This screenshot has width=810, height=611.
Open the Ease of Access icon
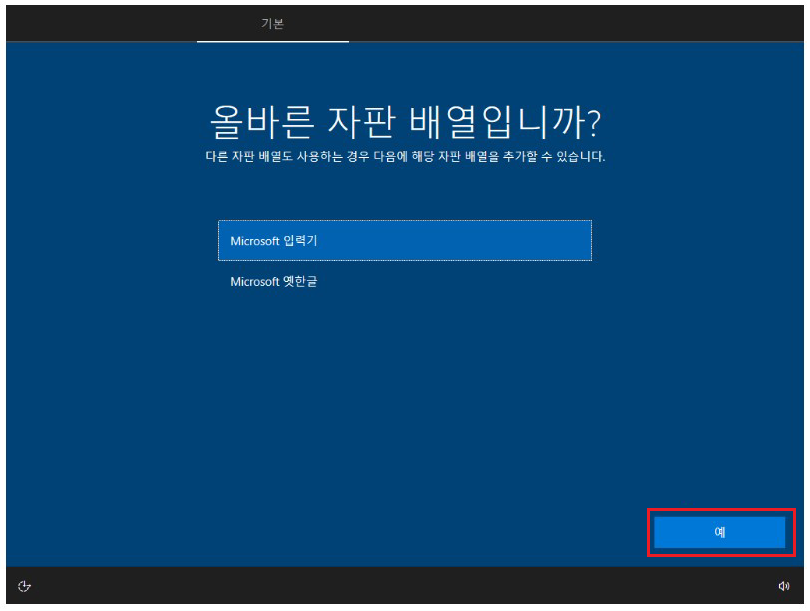[x=24, y=586]
